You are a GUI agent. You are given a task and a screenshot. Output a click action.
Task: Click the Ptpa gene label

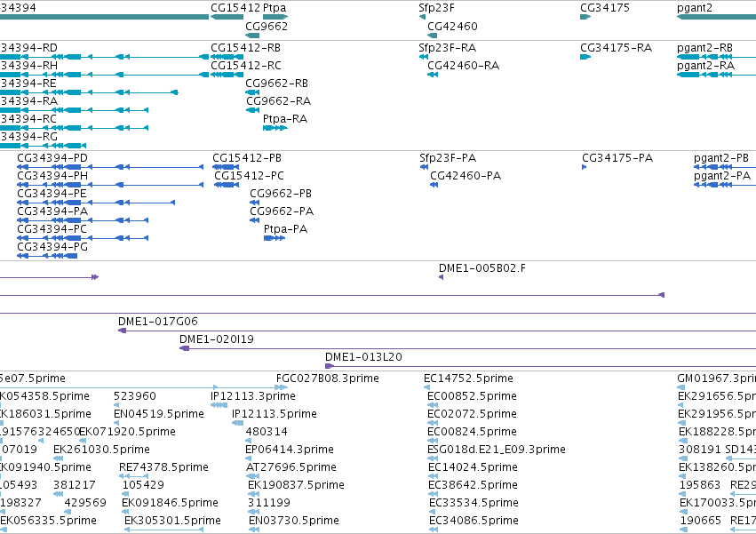275,8
